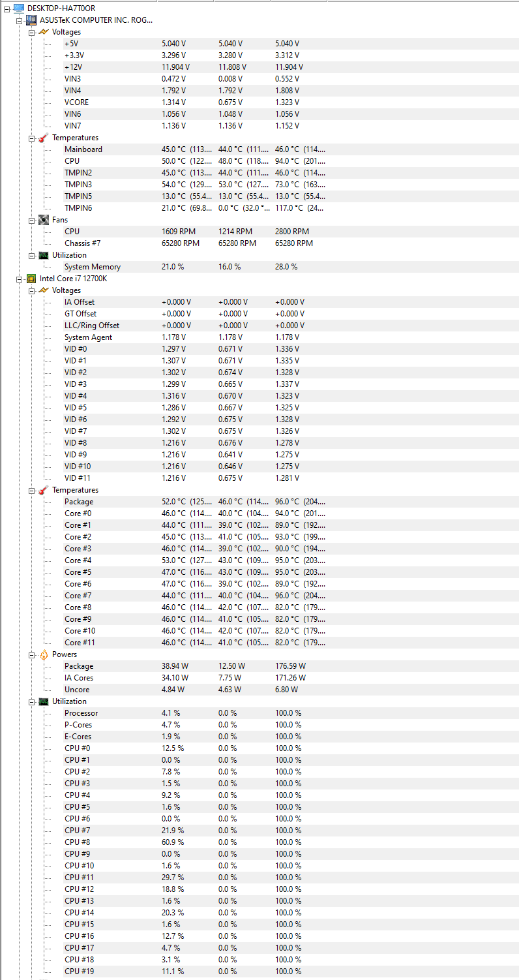Click the System Memory Utilization section icon
519x980 pixels.
44,255
